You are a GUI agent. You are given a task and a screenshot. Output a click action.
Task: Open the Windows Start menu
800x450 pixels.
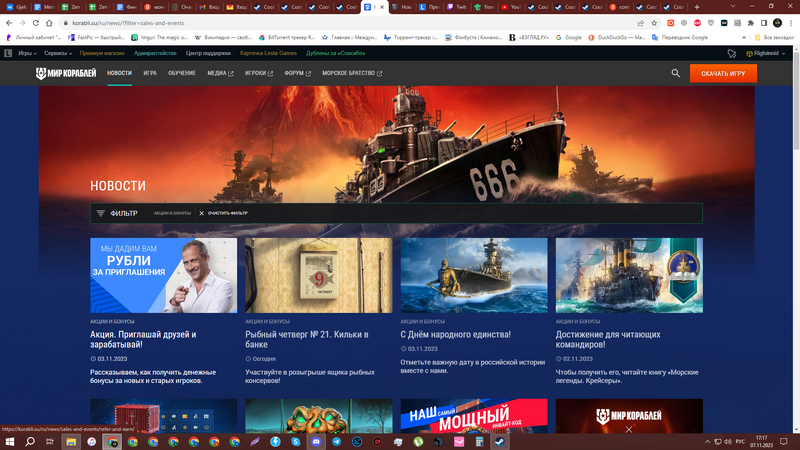(x=10, y=441)
